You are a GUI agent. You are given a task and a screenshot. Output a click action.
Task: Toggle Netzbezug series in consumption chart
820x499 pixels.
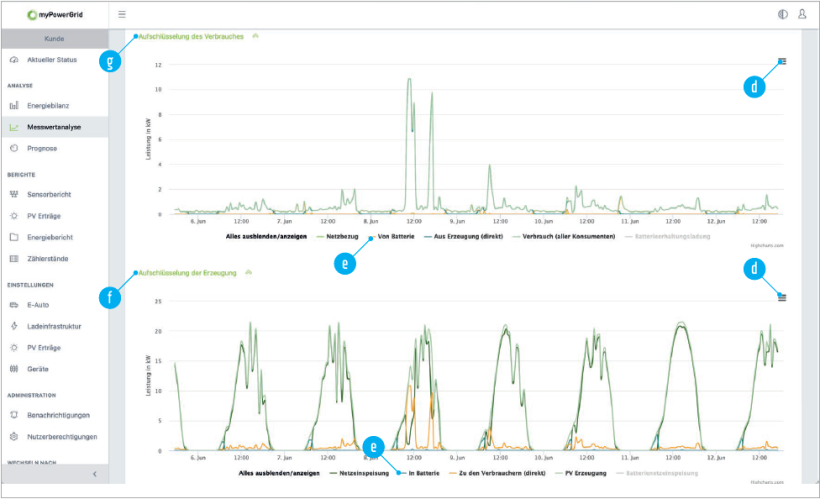click(336, 237)
